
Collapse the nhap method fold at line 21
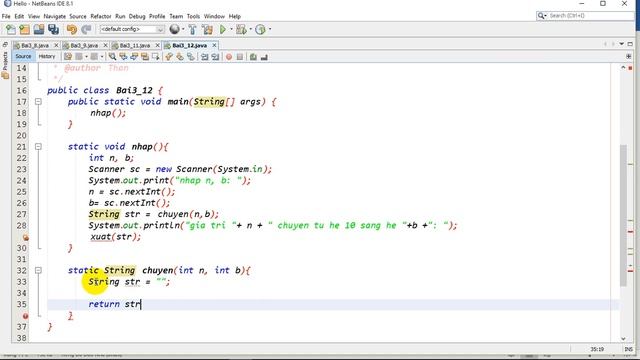[x=38, y=146]
